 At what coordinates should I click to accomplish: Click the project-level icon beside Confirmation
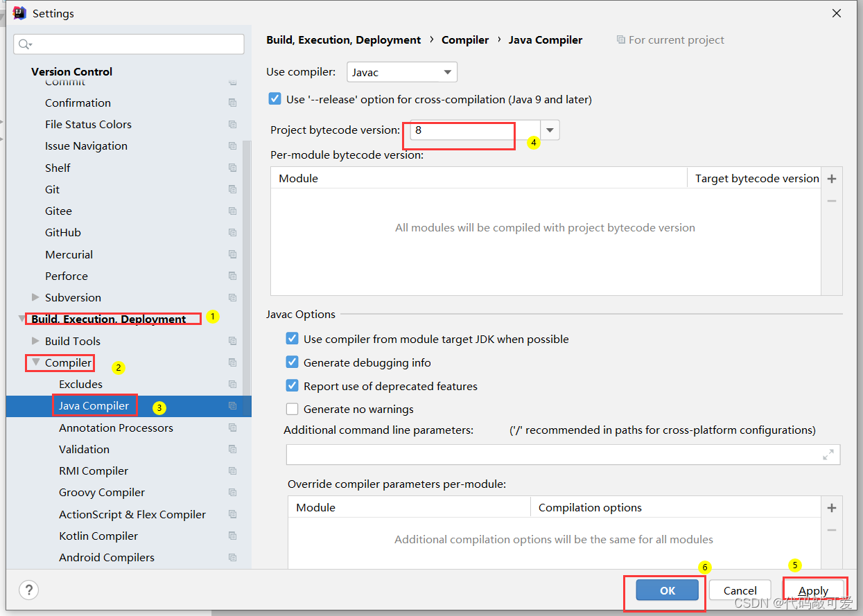point(232,103)
